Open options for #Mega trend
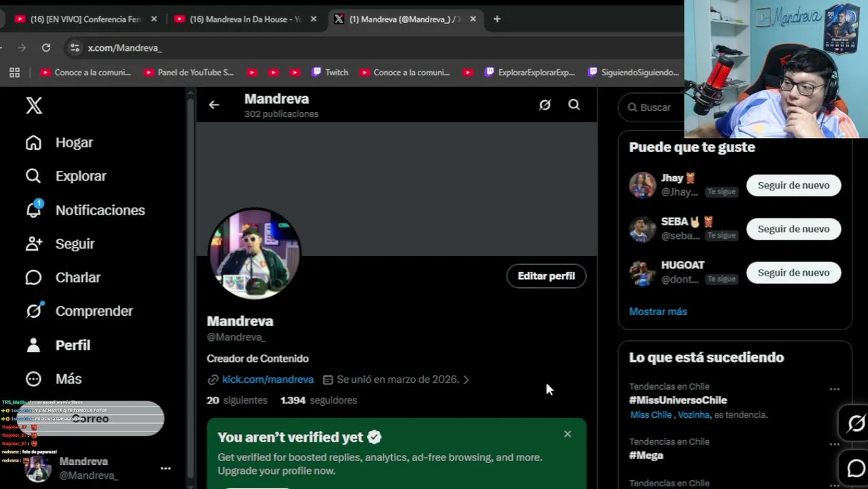This screenshot has width=868, height=489. 835,444
